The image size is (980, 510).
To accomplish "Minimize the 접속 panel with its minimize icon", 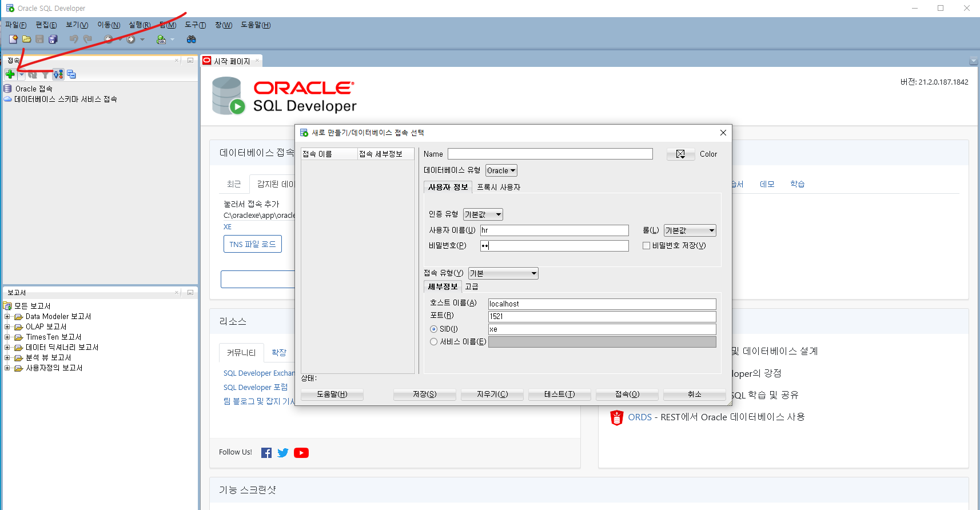I will [x=190, y=60].
